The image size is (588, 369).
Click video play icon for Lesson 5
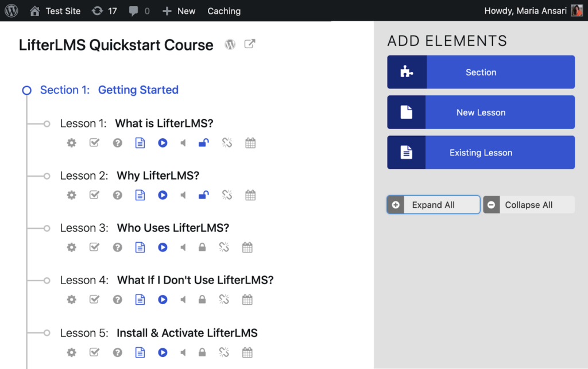[163, 352]
